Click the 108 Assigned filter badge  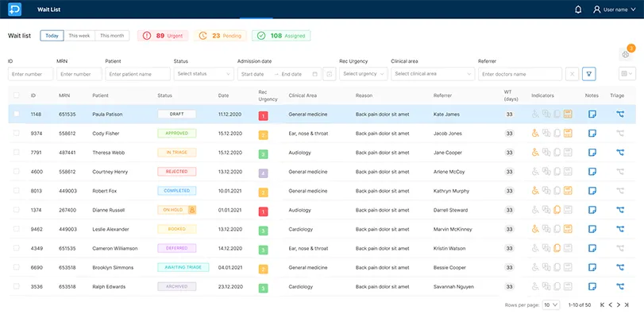click(281, 36)
